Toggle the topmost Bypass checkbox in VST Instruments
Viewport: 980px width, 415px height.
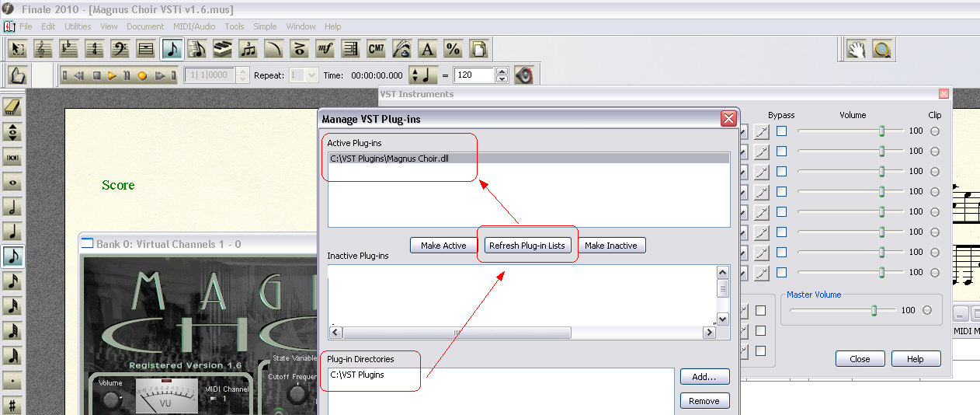[782, 131]
